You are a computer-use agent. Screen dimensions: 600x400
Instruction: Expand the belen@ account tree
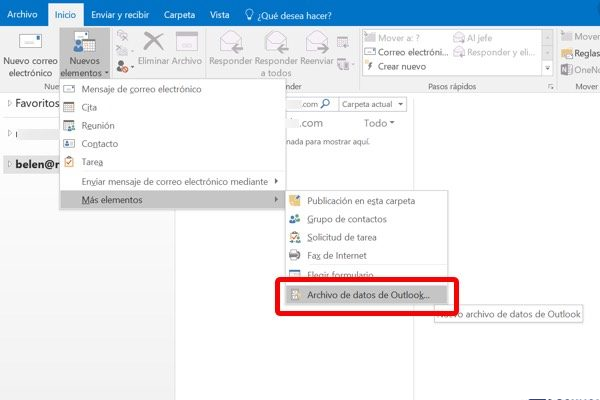(10, 164)
